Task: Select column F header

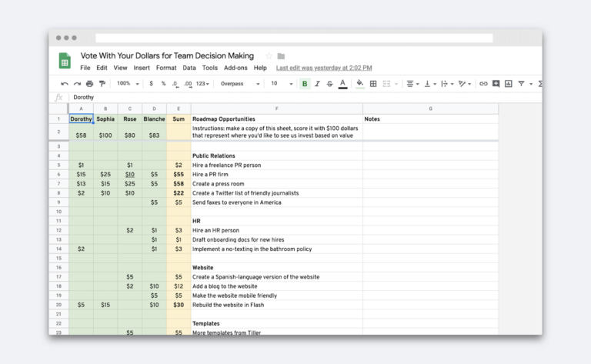Action: pos(277,109)
